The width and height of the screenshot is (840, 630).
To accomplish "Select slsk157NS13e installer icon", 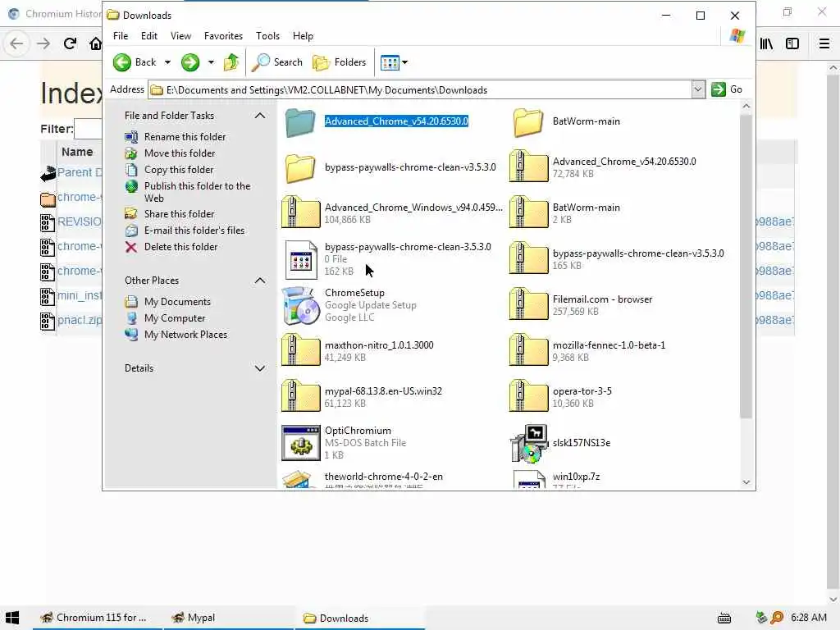I will click(528, 443).
